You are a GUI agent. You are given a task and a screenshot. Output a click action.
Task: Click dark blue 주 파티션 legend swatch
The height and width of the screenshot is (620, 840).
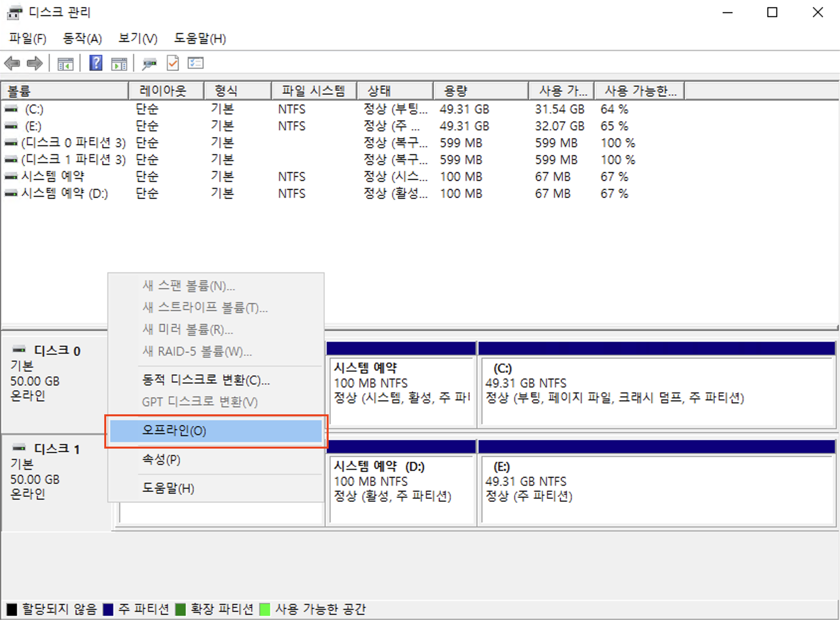(108, 609)
